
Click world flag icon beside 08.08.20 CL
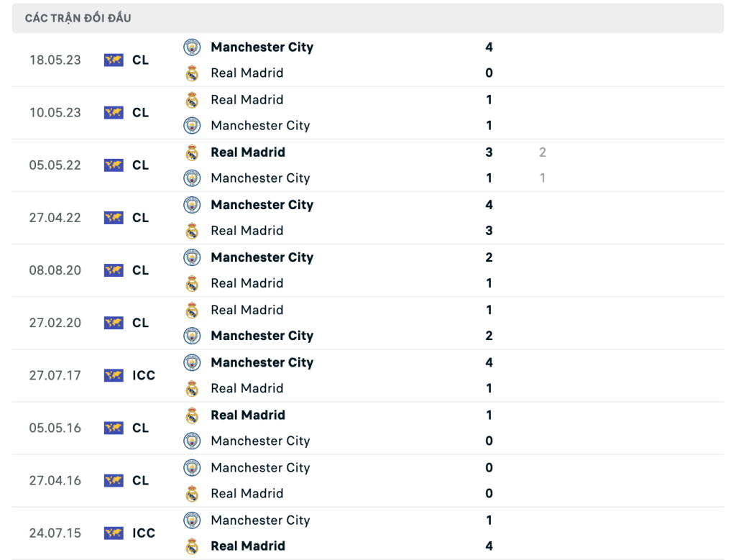point(114,270)
